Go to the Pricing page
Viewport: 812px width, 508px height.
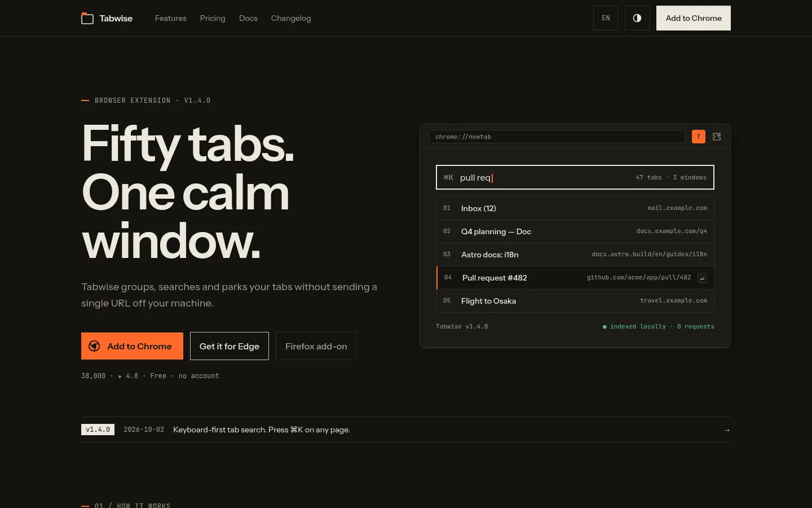pyautogui.click(x=213, y=18)
